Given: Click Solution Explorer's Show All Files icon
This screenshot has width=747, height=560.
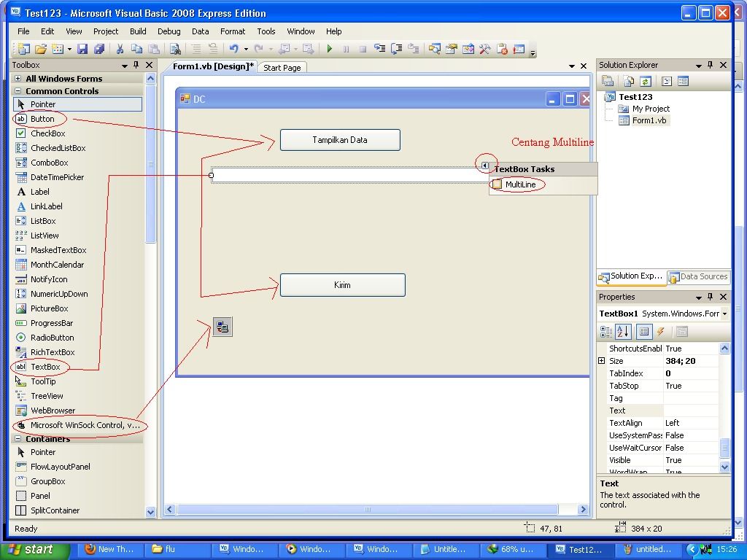Looking at the screenshot, I should click(628, 82).
